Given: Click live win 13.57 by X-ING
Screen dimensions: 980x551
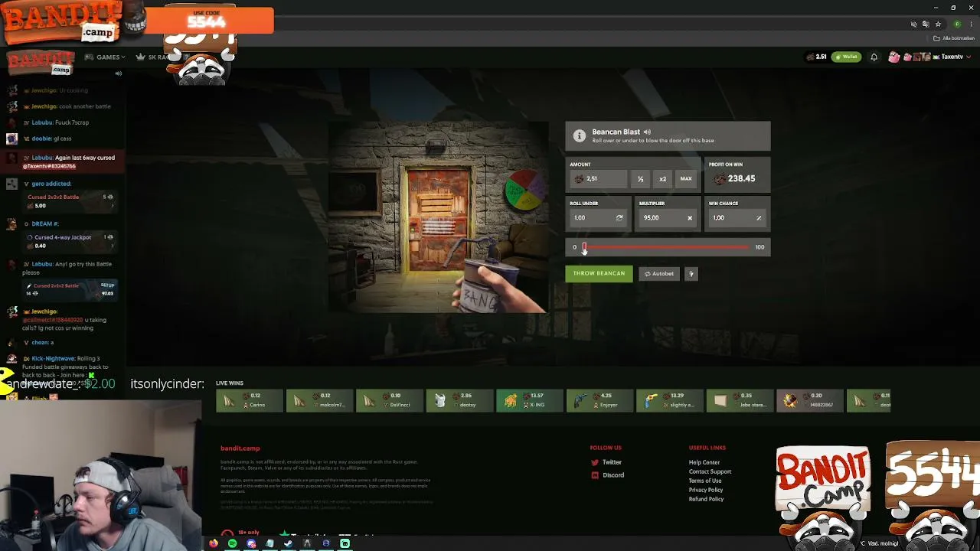Looking at the screenshot, I should pyautogui.click(x=529, y=400).
